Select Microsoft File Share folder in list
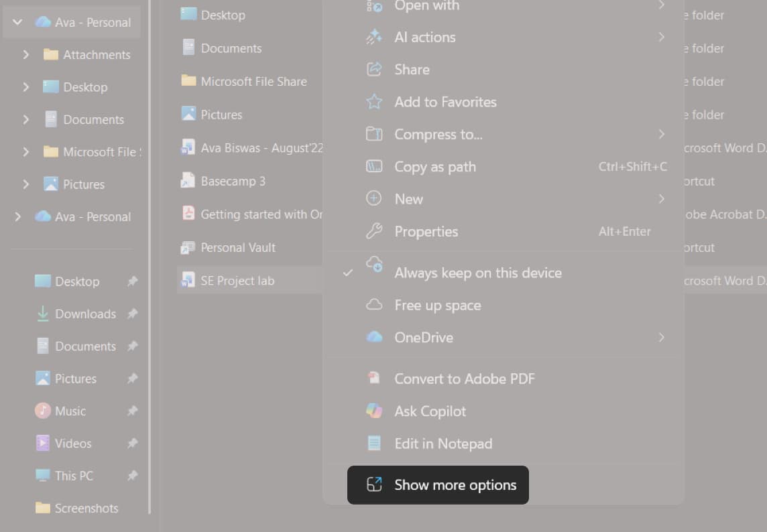Screen dimensions: 767x532 tap(244, 81)
